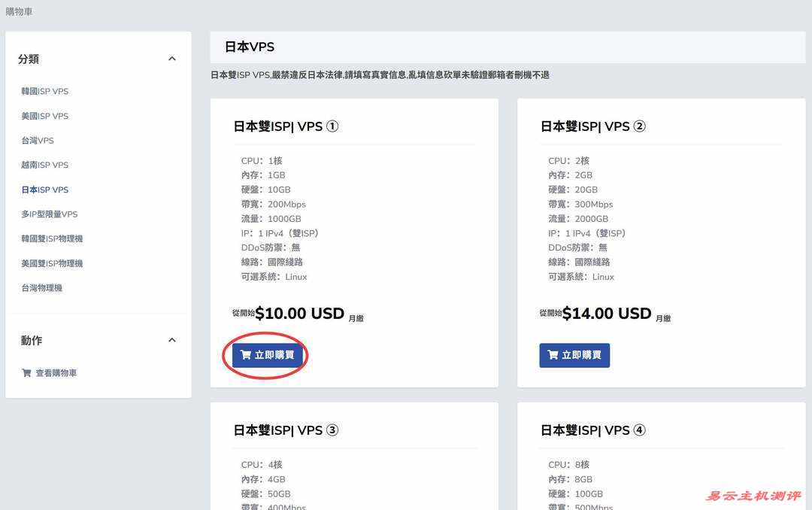Viewport: 812px width, 510px height.
Task: Click cart icon on VPS ② buy button
Action: click(553, 355)
